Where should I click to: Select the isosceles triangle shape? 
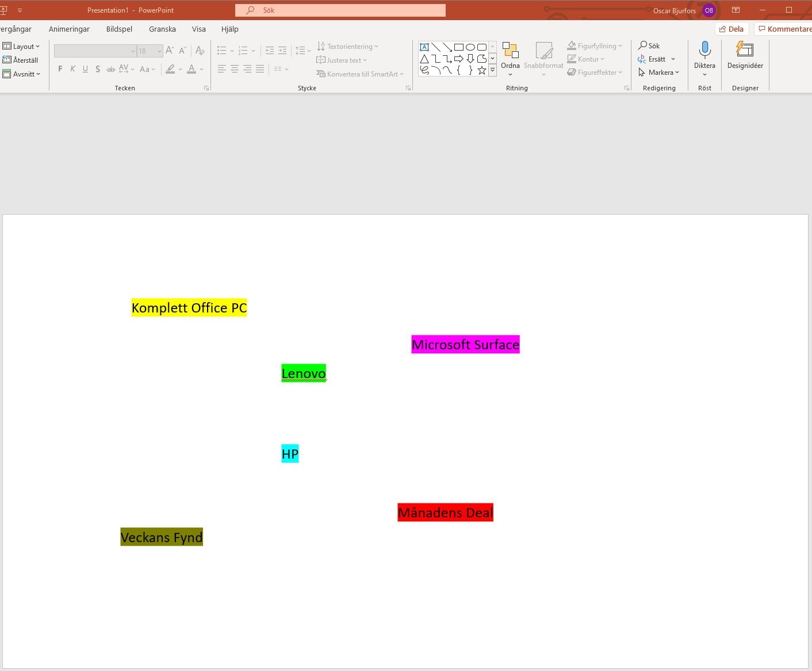click(x=424, y=59)
